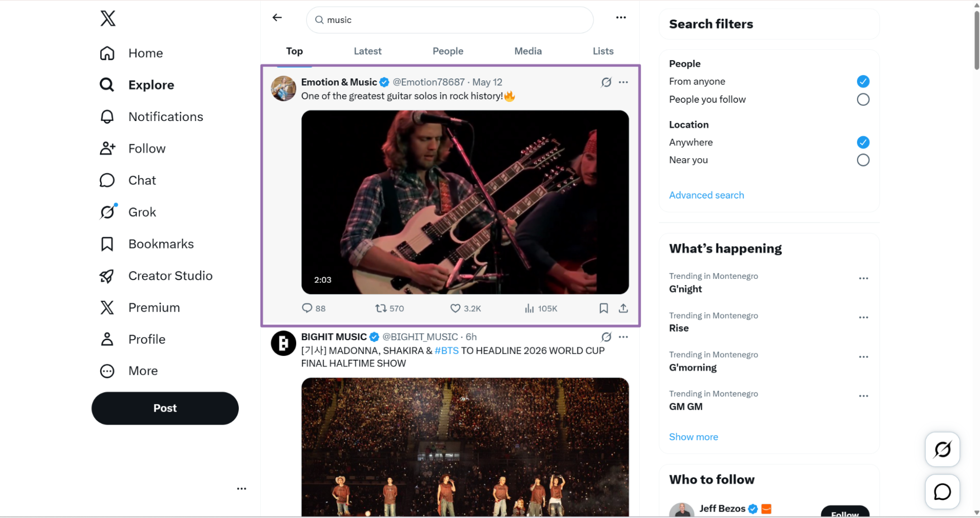Click Grok icon on BIGHIT MUSIC post
The image size is (980, 518).
606,337
